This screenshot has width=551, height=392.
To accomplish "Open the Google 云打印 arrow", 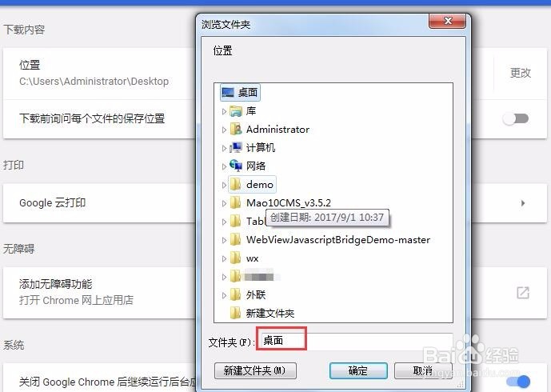I will (x=523, y=203).
